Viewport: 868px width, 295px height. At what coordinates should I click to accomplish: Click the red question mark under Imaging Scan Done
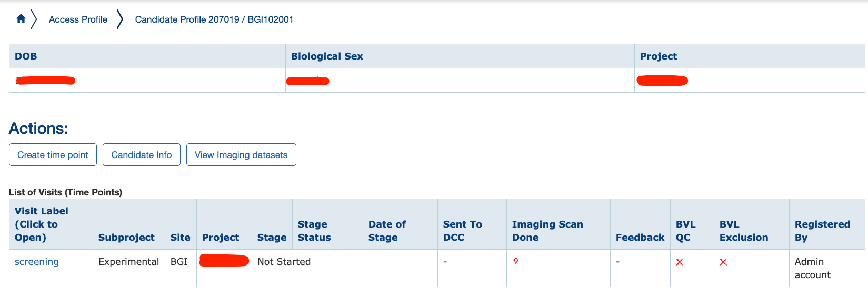[x=516, y=262]
